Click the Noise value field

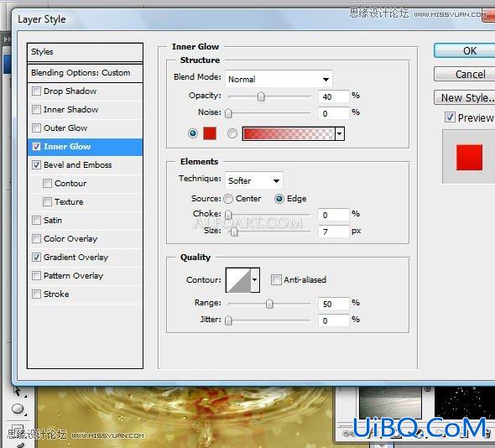click(334, 113)
